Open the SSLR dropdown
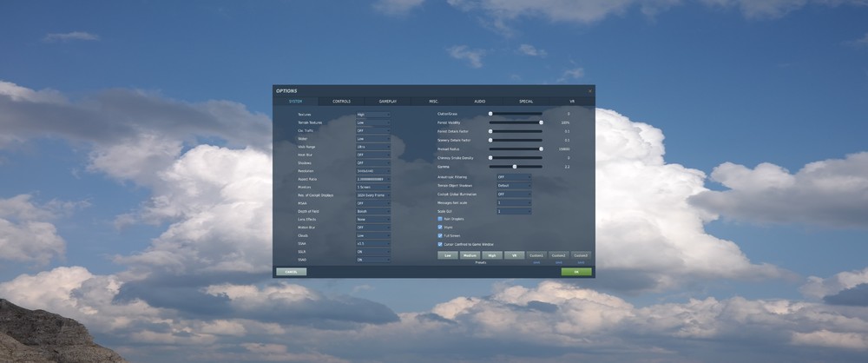Screen dimensions: 868x363 tap(373, 252)
